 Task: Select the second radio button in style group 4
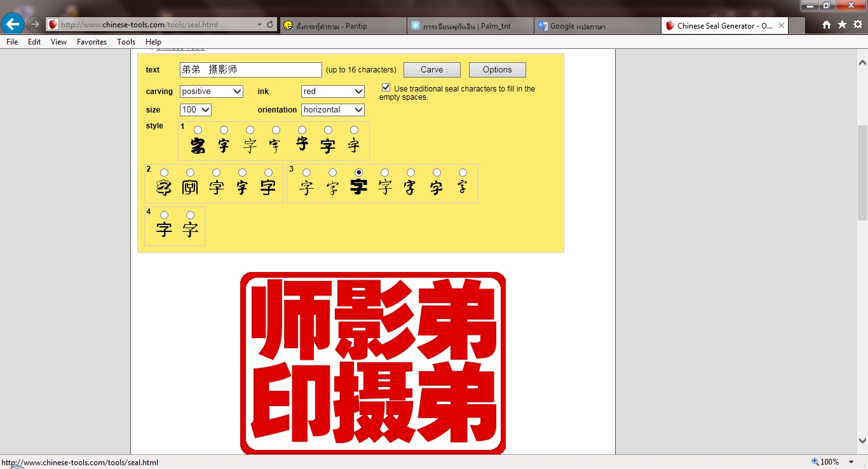pyautogui.click(x=190, y=215)
